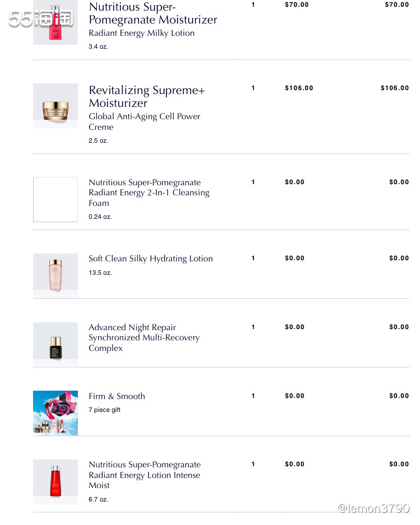Select the Global Anti-Aging Cell Power Creme subtitle
Screen dimensions: 420x525
coord(144,121)
